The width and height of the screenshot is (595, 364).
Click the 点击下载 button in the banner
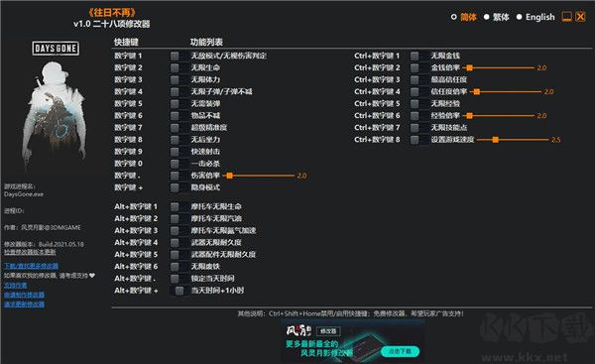(400, 351)
